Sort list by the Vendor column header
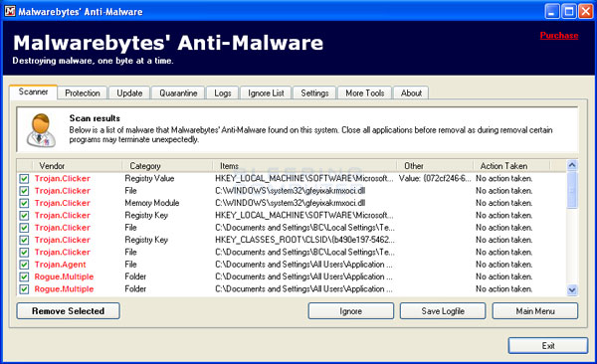597x364 pixels. (x=77, y=166)
